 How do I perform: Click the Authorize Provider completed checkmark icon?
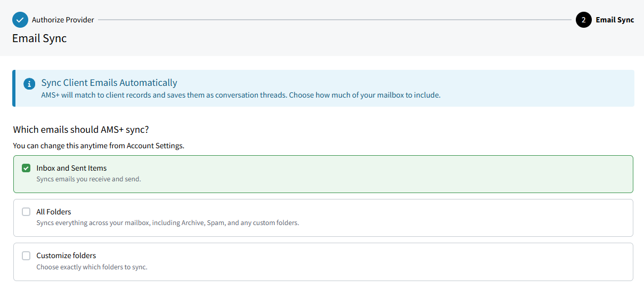click(20, 20)
